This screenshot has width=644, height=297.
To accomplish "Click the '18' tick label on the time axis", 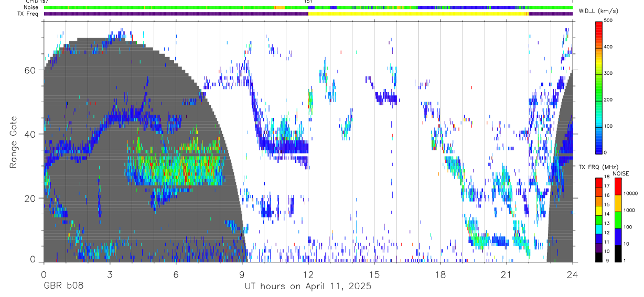I will pyautogui.click(x=440, y=274).
